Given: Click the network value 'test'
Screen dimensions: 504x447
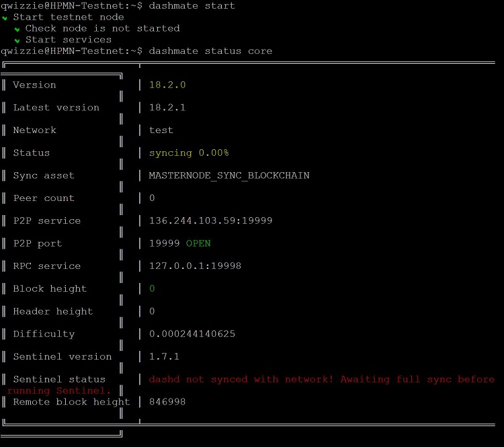Looking at the screenshot, I should 161,130.
